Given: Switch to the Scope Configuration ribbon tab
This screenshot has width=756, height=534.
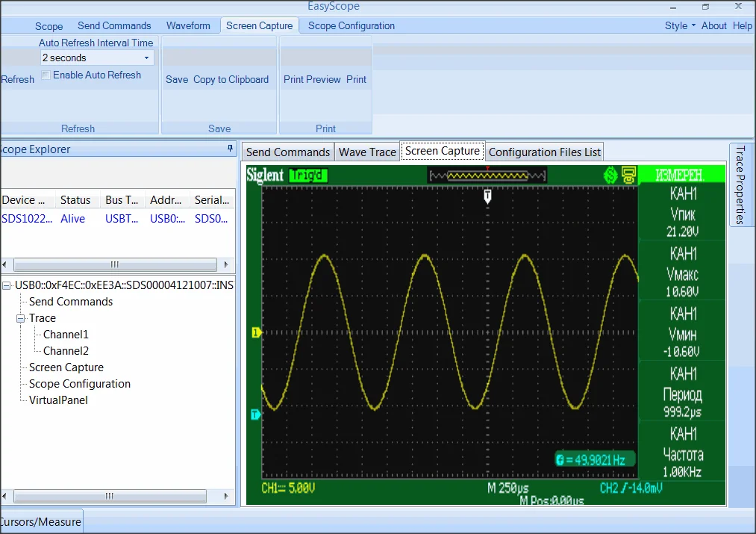Looking at the screenshot, I should point(352,25).
